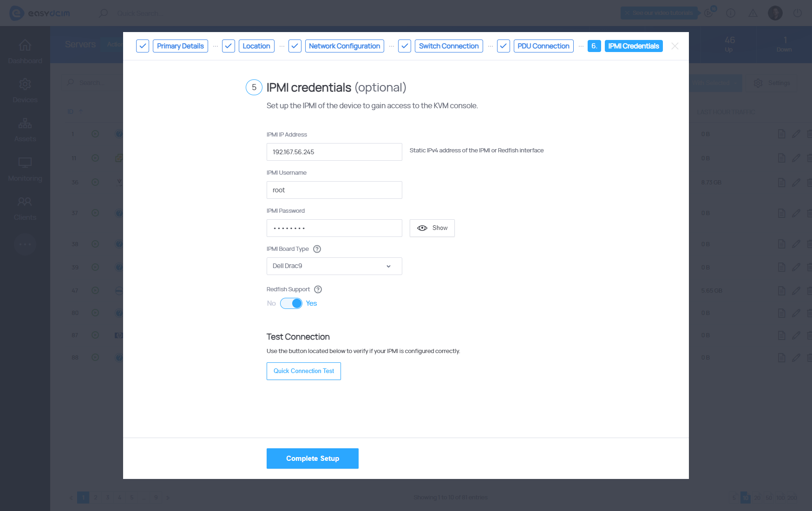
Task: Run the Quick Connection Test
Action: 304,371
